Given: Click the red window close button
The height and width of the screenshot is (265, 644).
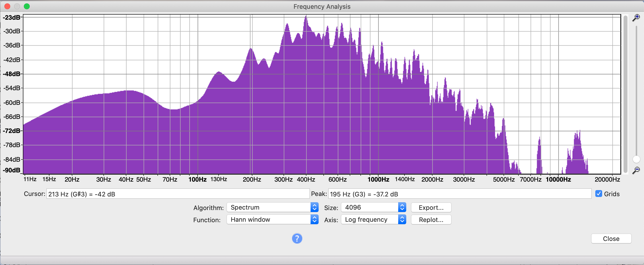Looking at the screenshot, I should tap(7, 7).
